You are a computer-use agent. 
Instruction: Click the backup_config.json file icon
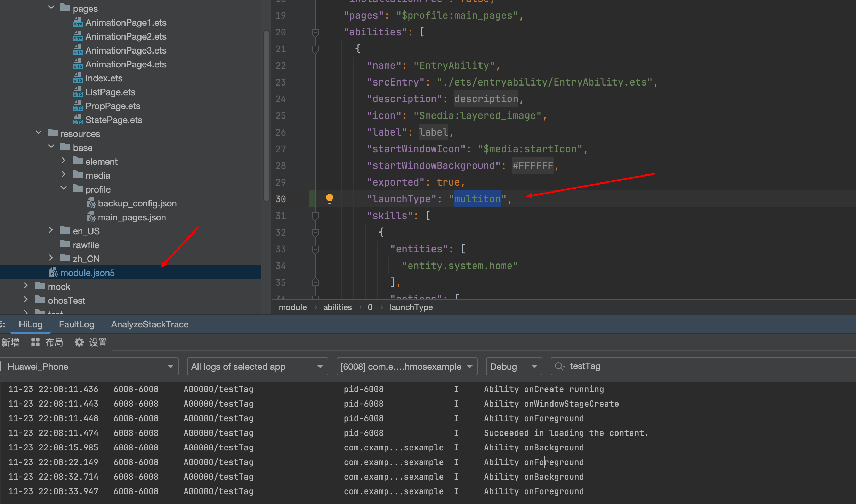[x=91, y=203]
